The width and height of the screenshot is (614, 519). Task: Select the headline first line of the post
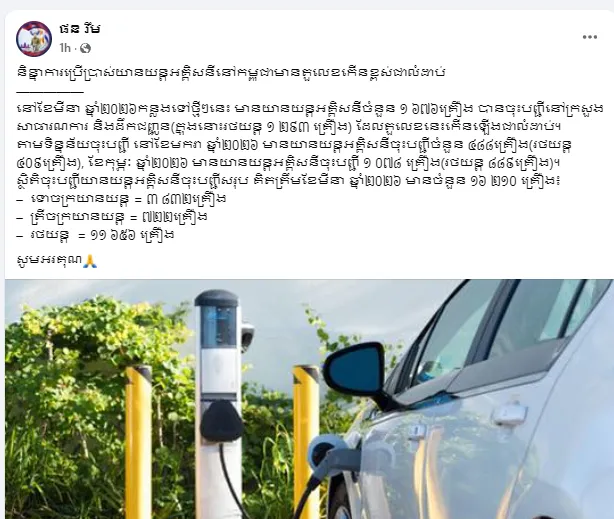pyautogui.click(x=231, y=72)
